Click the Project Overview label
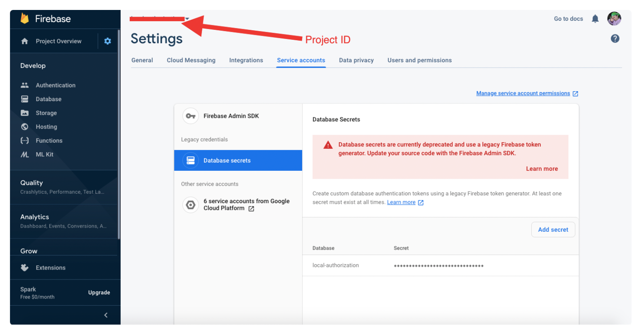 click(x=58, y=41)
